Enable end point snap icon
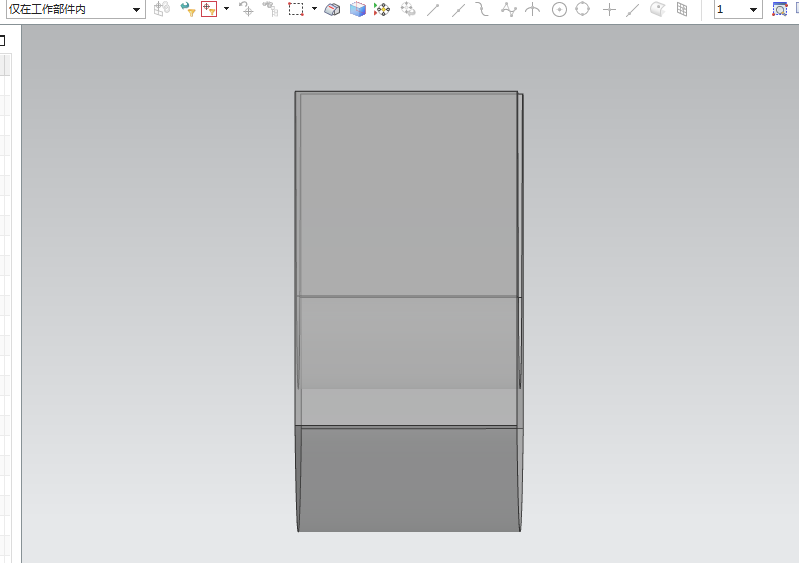The image size is (799, 563). coord(433,9)
